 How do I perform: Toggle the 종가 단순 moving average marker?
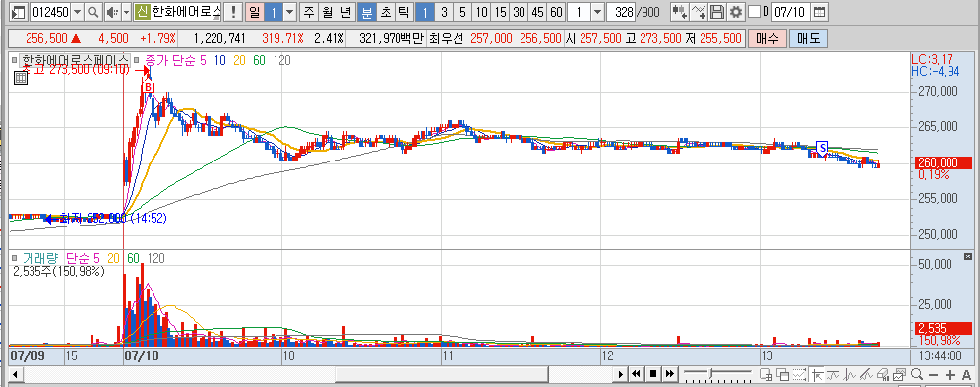(x=136, y=61)
